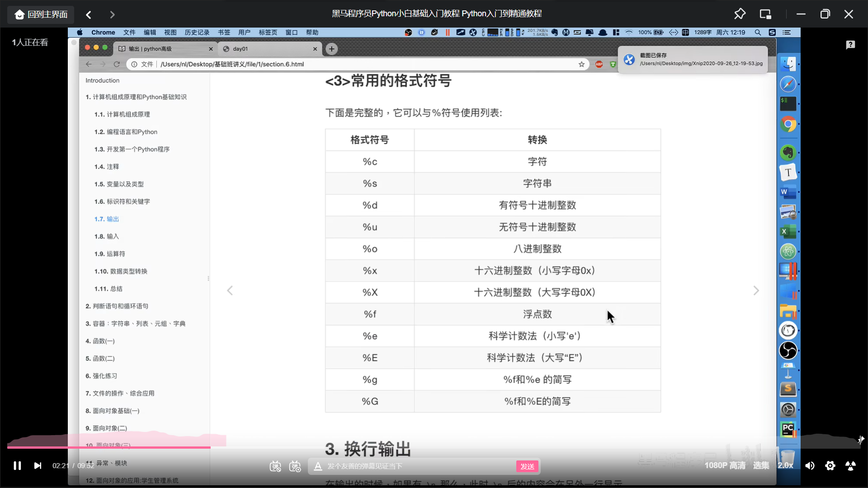Open player settings gear icon

pyautogui.click(x=830, y=465)
